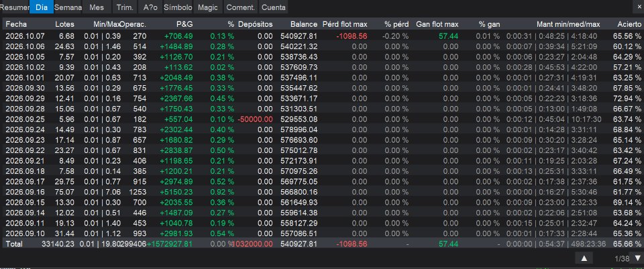Click the +706.49 profit value

point(178,36)
